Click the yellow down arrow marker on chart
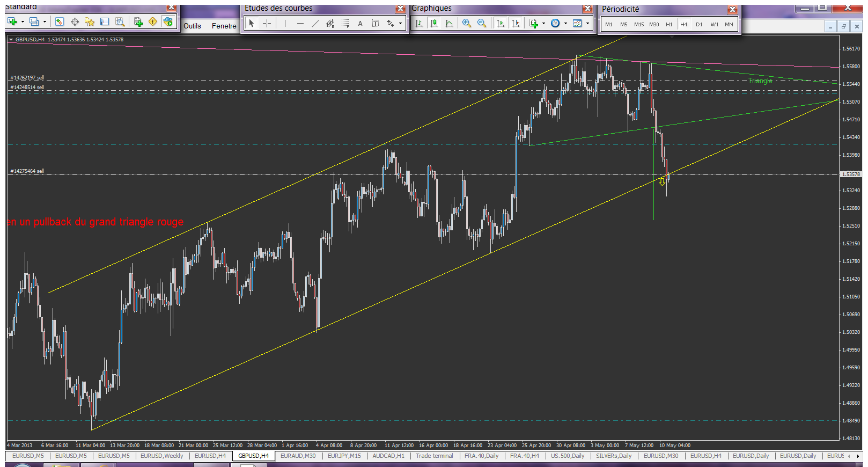Image resolution: width=868 pixels, height=467 pixels. 662,182
